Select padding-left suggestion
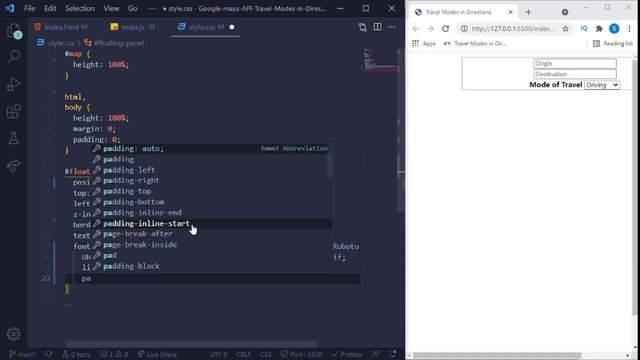 tap(211, 170)
